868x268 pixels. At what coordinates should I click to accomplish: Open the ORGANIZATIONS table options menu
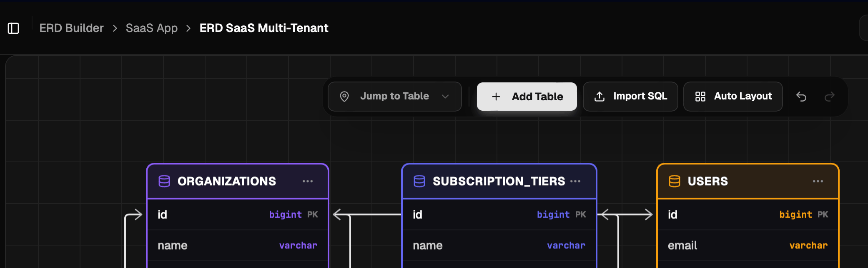coord(308,181)
